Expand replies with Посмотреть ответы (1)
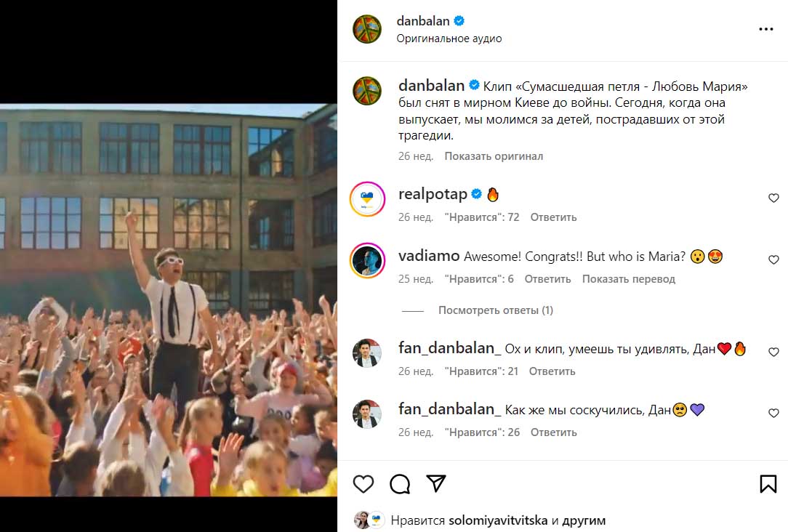The width and height of the screenshot is (788, 532). point(495,310)
